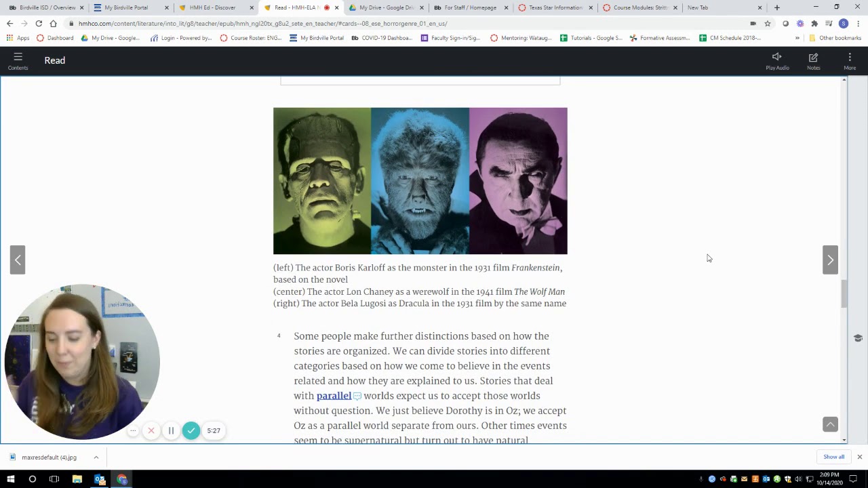Image resolution: width=868 pixels, height=488 pixels.
Task: Open the Tutorials - Google S bookmark
Action: 591,38
